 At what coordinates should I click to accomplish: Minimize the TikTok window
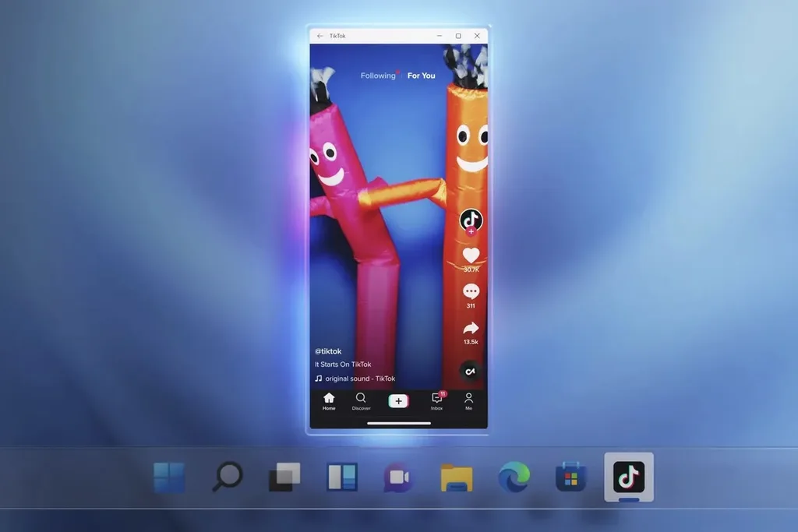tap(440, 36)
